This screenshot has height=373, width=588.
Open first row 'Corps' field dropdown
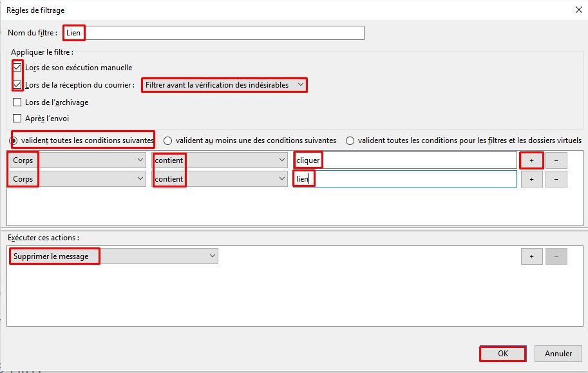(78, 160)
